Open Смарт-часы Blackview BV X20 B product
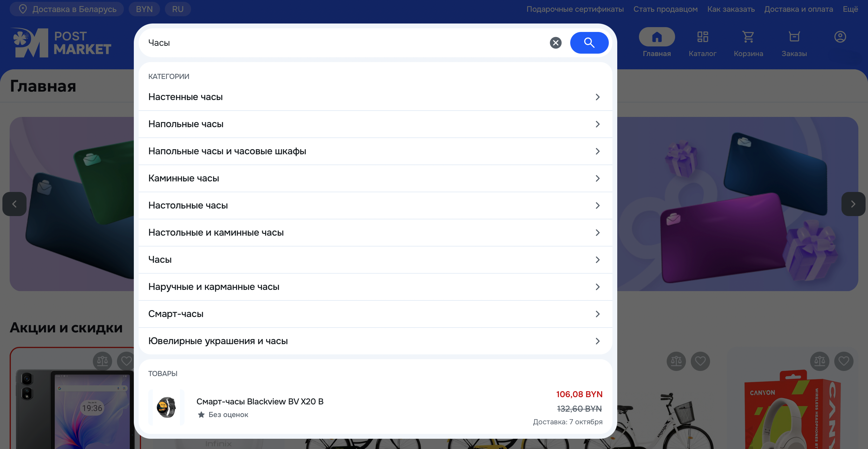 coord(259,401)
